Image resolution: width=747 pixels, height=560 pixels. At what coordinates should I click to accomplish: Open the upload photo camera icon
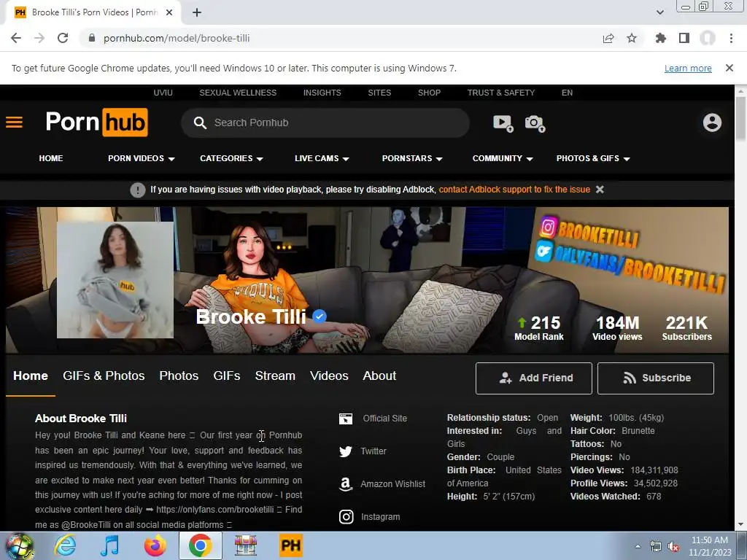tap(535, 123)
